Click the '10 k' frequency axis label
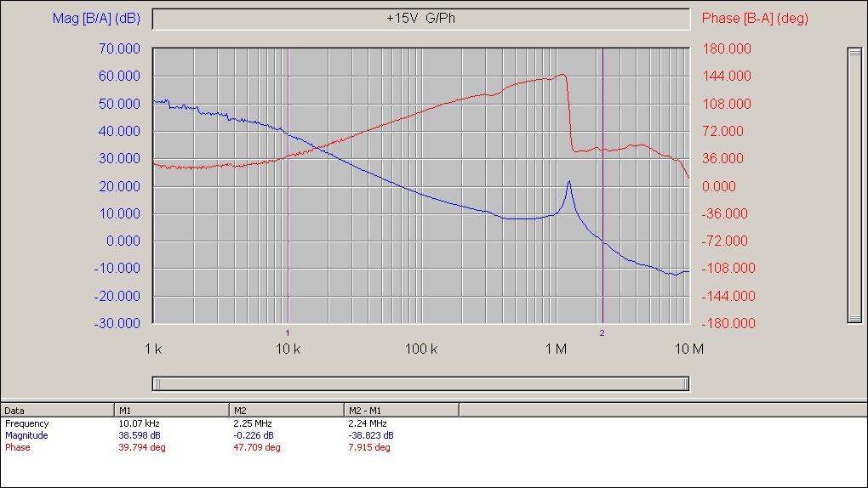 tap(288, 349)
